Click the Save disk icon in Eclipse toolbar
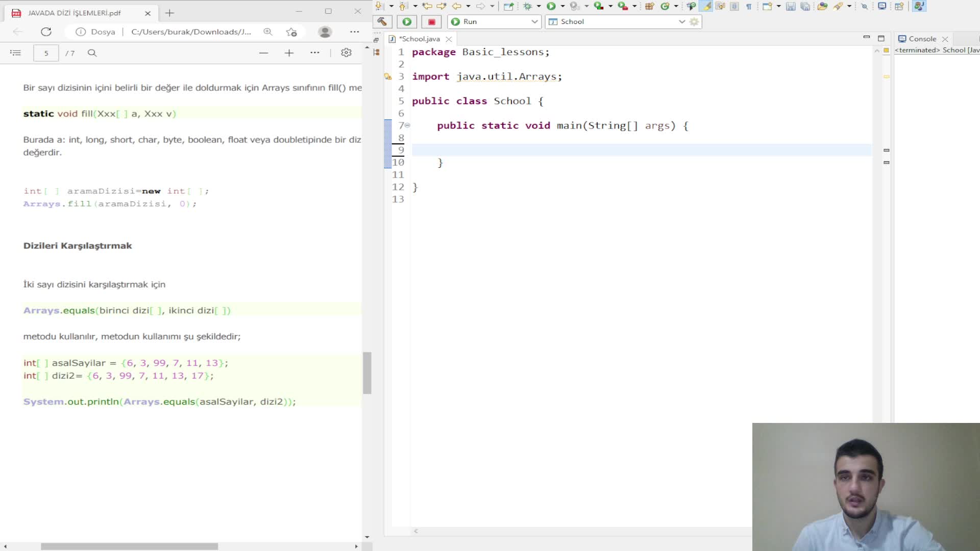This screenshot has height=551, width=980. pos(790,6)
